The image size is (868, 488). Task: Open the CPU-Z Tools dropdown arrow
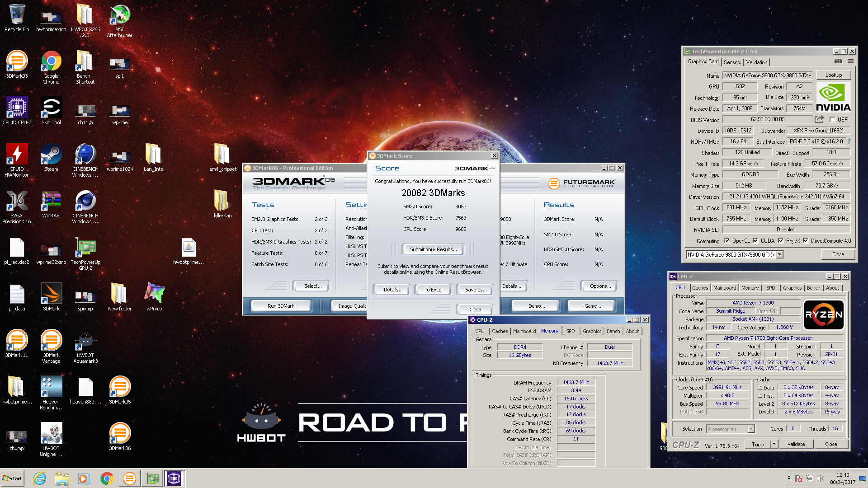774,444
